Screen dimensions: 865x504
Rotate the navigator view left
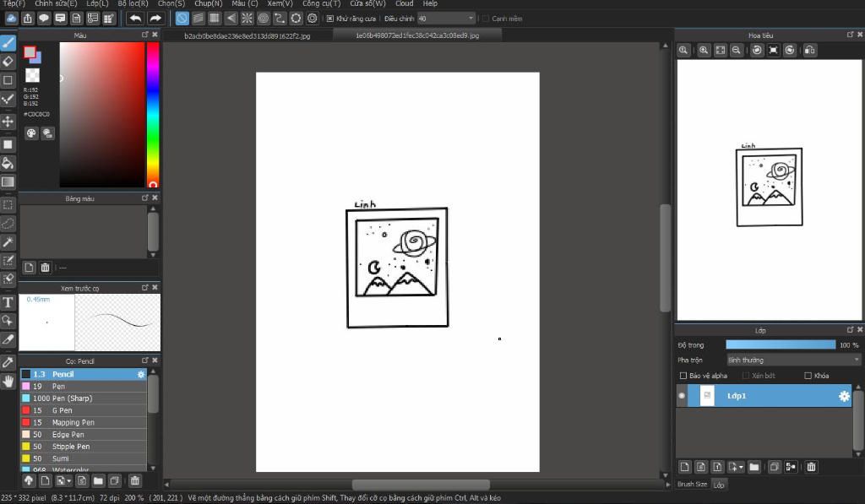click(757, 50)
